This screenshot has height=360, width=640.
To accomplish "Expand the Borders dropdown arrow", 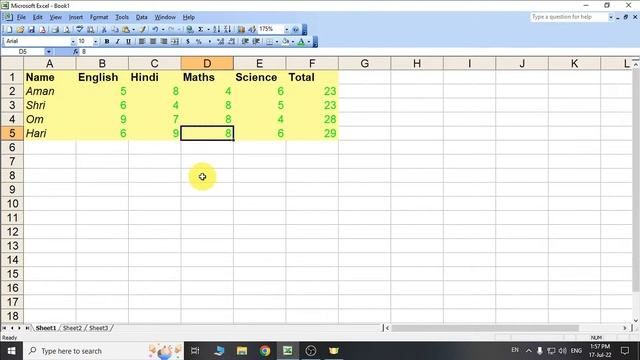I will (x=277, y=41).
